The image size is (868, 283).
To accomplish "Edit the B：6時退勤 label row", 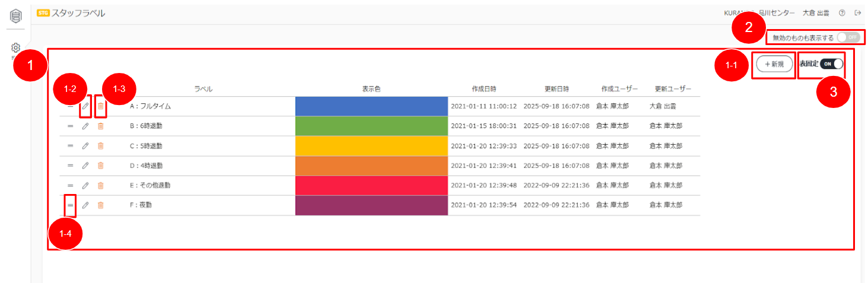I will pyautogui.click(x=85, y=126).
